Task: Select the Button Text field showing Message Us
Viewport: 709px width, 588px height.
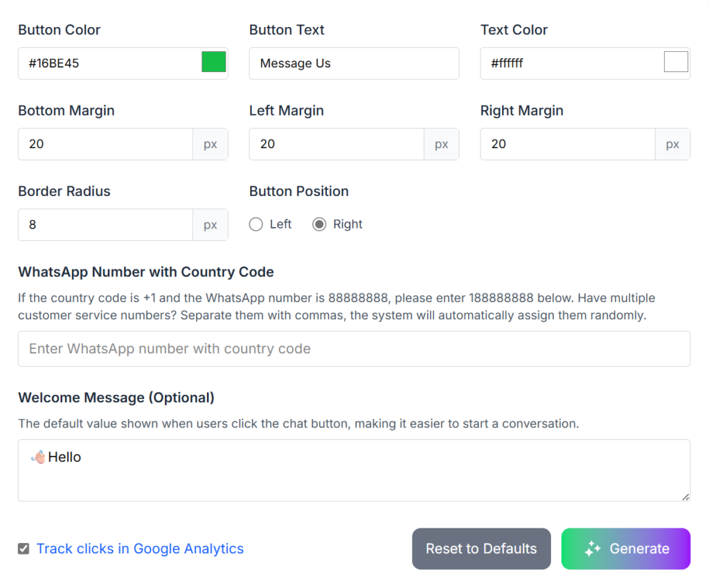Action: tap(354, 63)
